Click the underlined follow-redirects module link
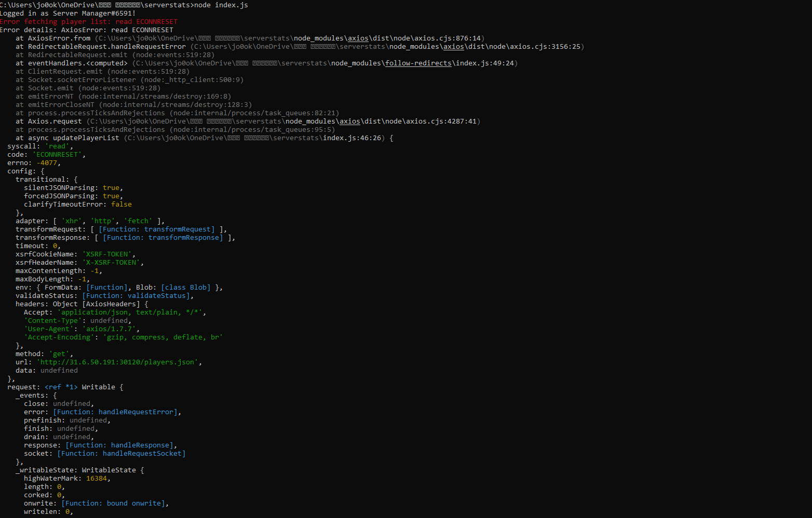 point(418,63)
